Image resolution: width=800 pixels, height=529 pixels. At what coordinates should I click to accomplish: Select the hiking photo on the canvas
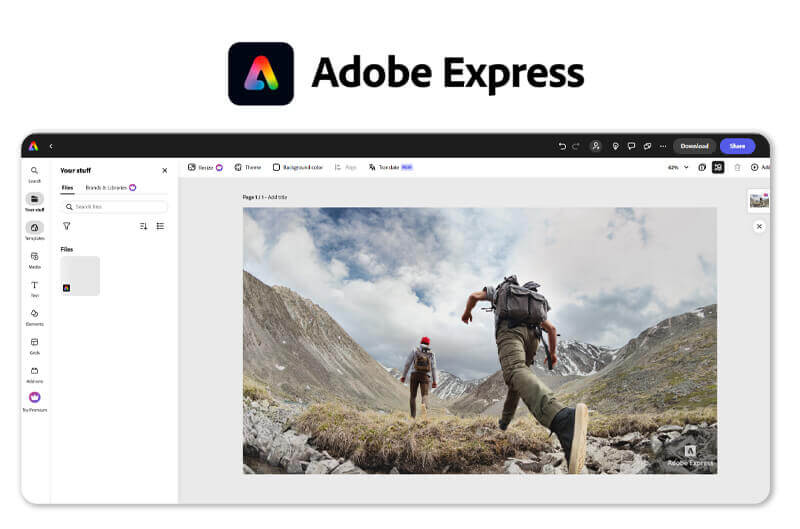pos(480,341)
